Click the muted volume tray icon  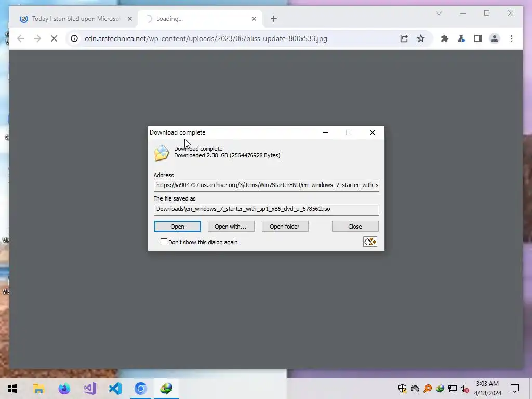click(x=465, y=389)
